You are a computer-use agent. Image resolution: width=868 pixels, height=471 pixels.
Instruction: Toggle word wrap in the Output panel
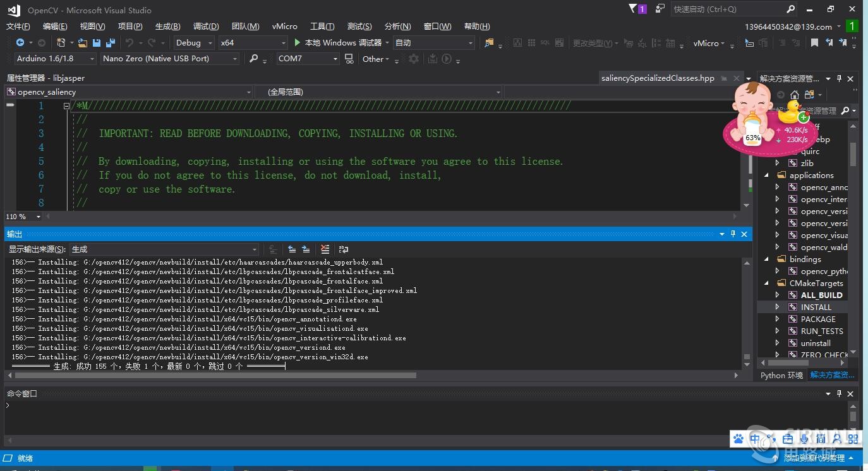pos(344,249)
